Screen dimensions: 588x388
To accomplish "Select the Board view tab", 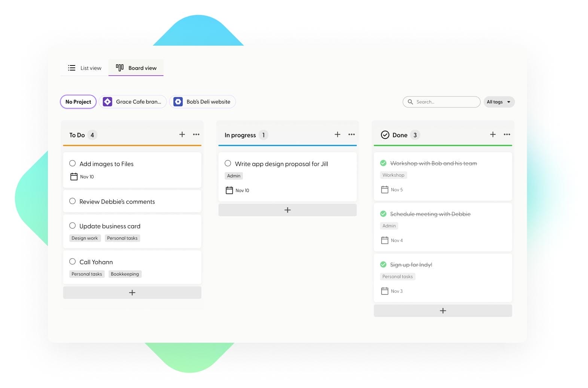I will pos(136,68).
